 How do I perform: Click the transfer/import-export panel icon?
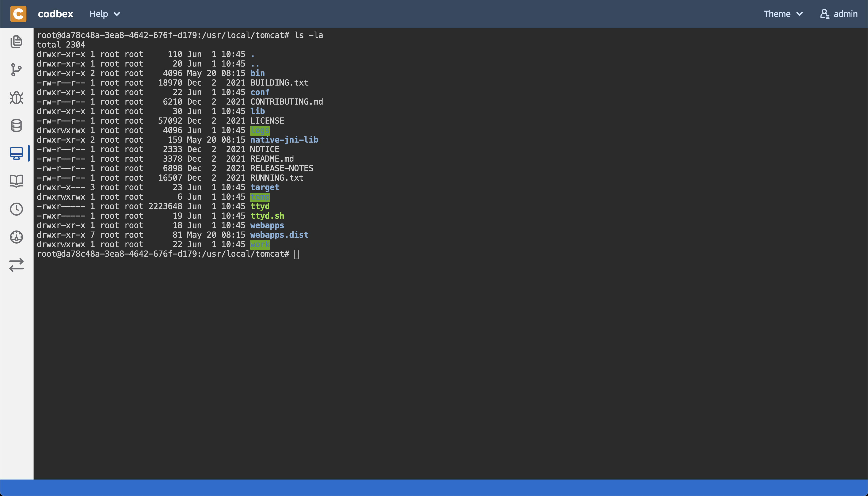(x=16, y=264)
